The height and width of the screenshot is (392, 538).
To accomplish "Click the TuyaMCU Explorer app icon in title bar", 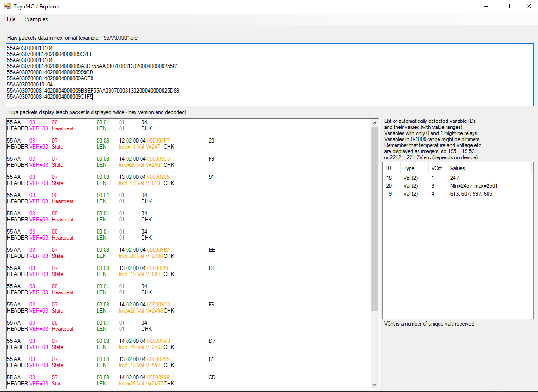I will pos(7,6).
